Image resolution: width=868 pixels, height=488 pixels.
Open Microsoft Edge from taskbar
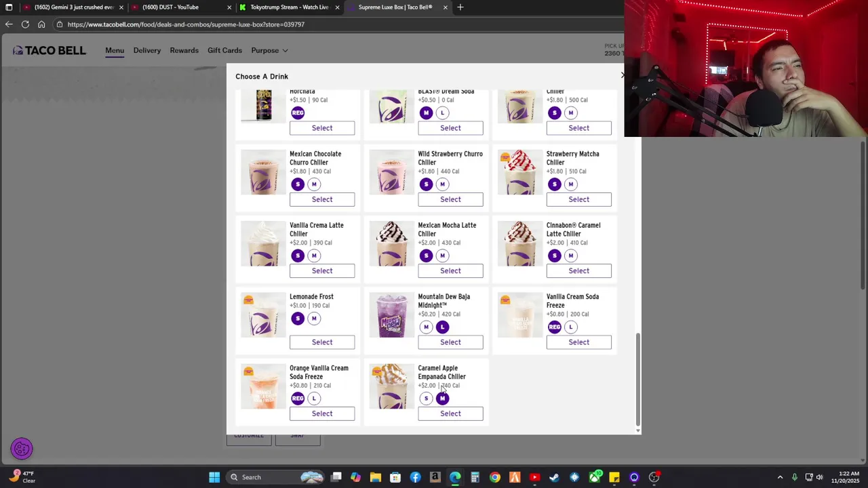click(455, 477)
